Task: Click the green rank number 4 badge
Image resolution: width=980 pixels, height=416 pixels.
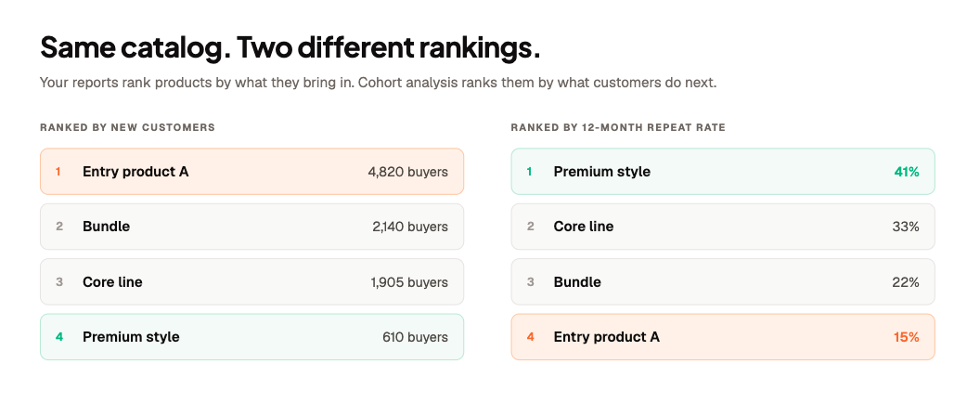Action: pos(59,336)
